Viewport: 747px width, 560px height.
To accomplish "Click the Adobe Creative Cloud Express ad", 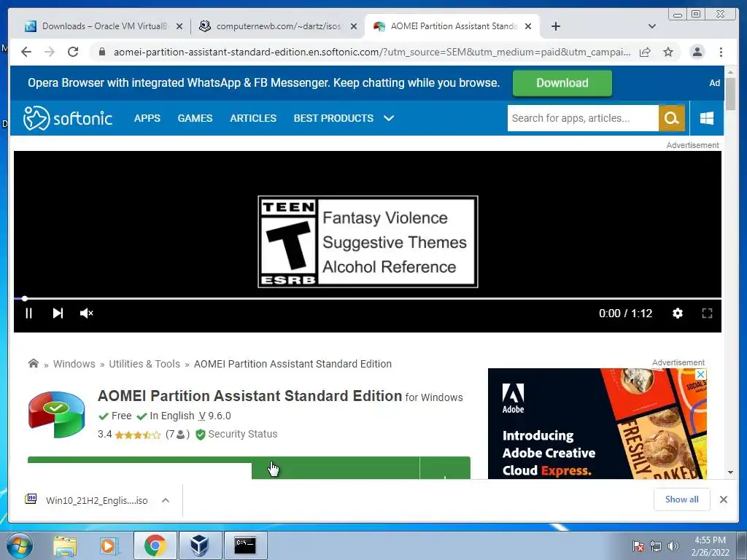I will point(597,424).
